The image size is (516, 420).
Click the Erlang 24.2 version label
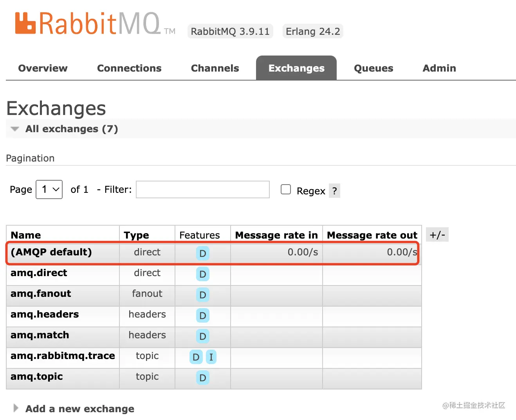click(313, 31)
